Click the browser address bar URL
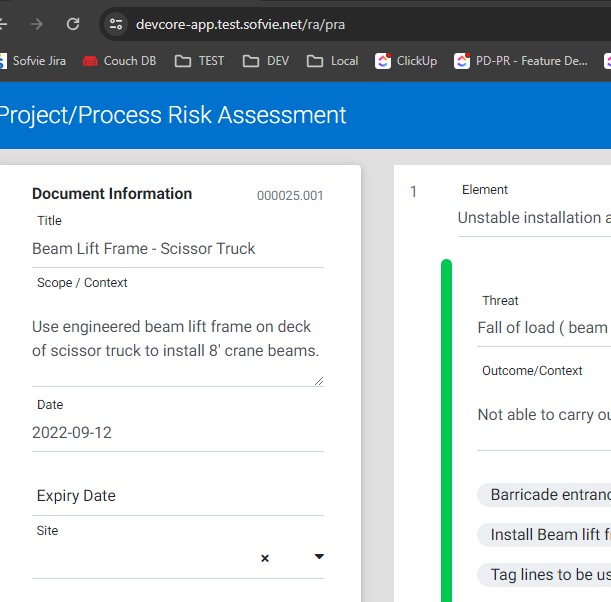Viewport: 611px width, 602px height. (x=240, y=25)
